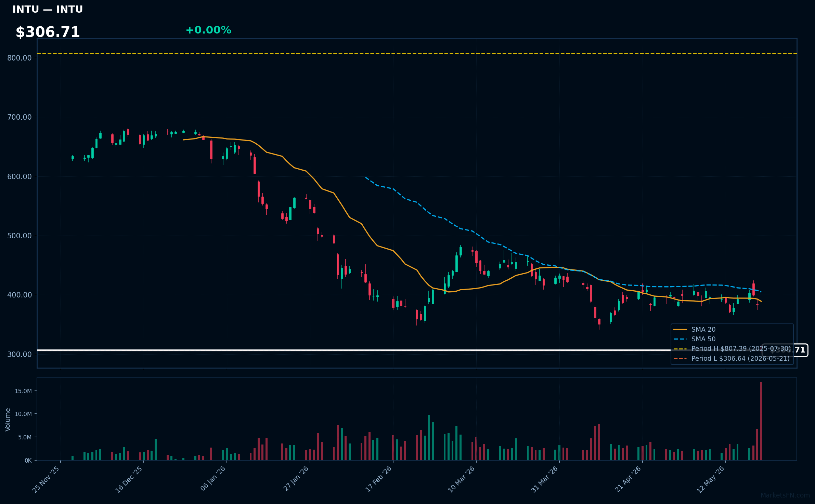Click the SMA 50 legend entry

tap(695, 339)
